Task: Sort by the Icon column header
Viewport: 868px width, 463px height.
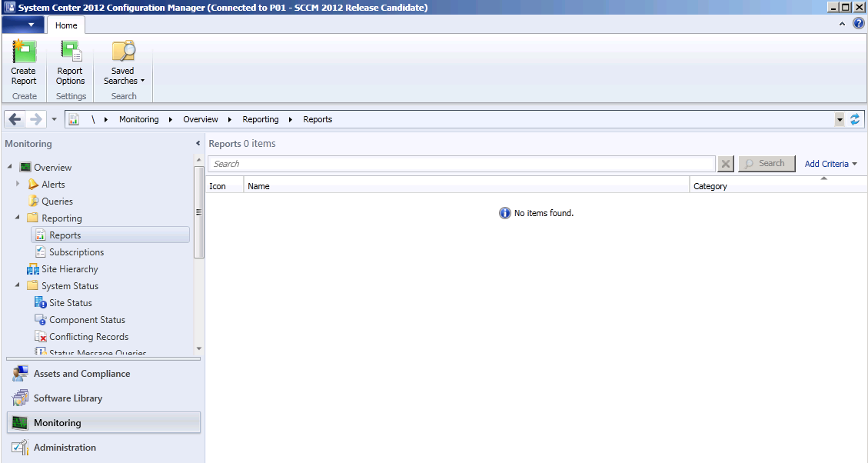Action: click(224, 186)
